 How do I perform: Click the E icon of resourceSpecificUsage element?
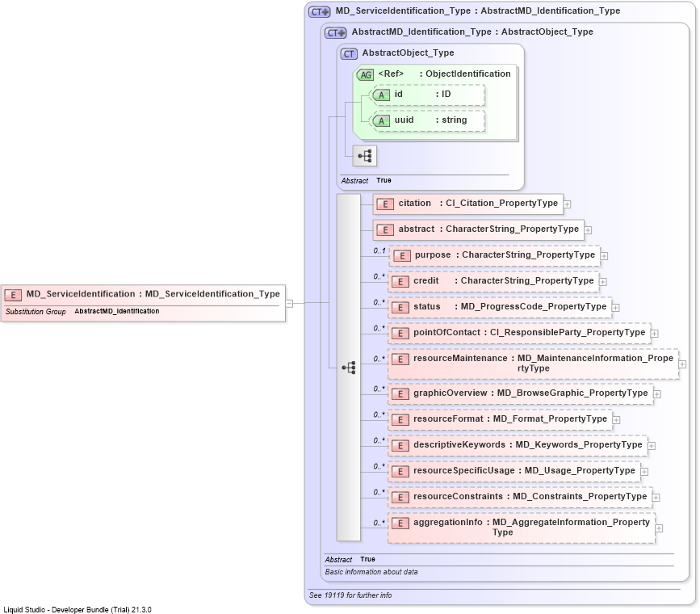[x=400, y=472]
